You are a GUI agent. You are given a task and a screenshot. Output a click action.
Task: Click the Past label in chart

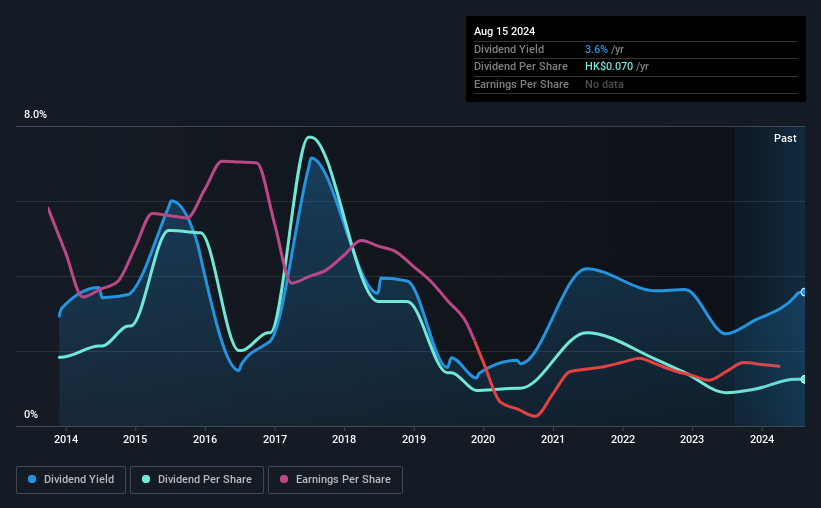[x=785, y=138]
